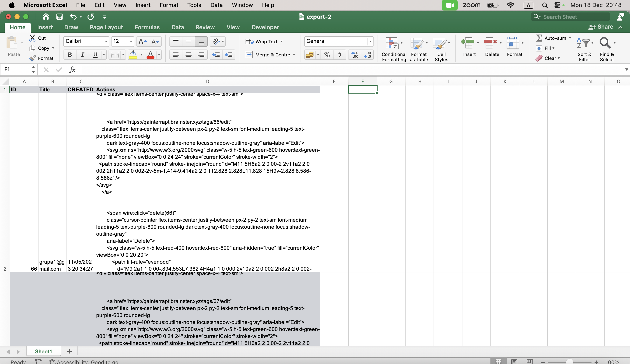Toggle Italic formatting
Screen dimensions: 630x364
82,55
